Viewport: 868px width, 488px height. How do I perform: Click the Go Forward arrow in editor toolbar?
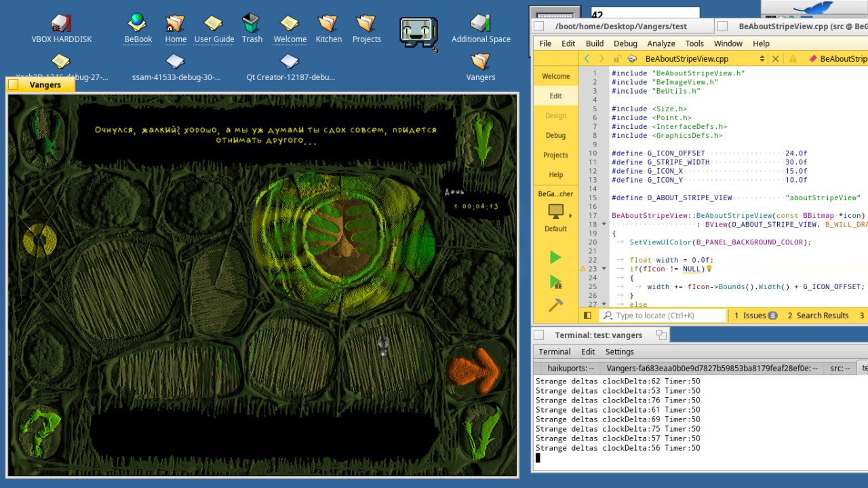coord(601,59)
